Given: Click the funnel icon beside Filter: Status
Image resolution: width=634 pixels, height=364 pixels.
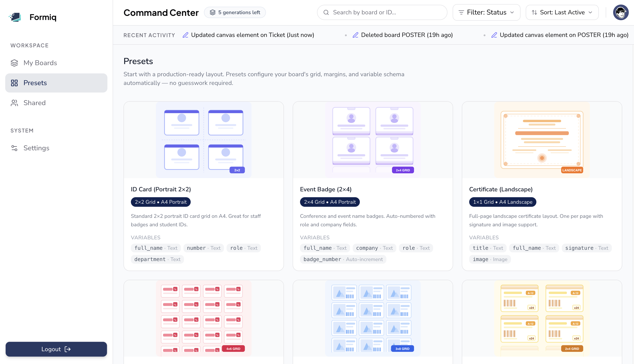Looking at the screenshot, I should tap(462, 12).
